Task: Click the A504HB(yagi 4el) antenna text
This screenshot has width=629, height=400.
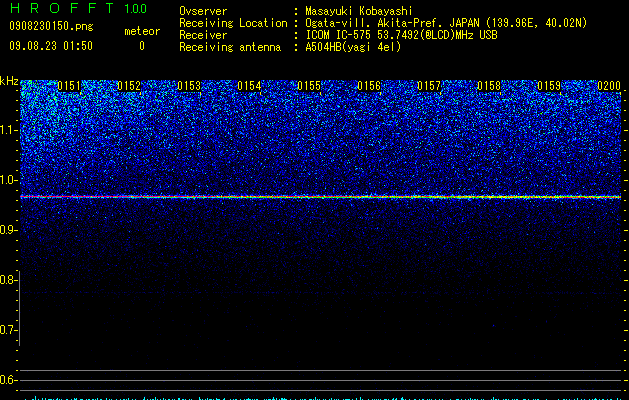Action: click(x=353, y=47)
